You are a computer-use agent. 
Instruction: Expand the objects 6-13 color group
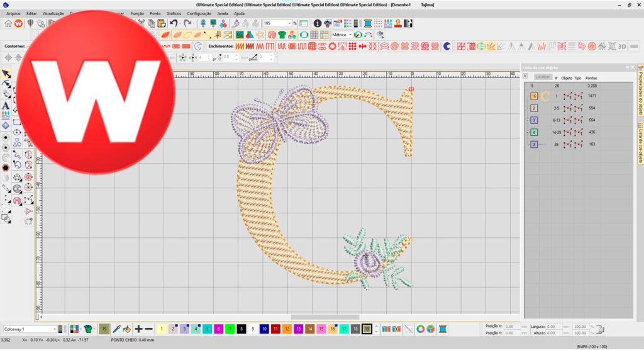pos(528,120)
